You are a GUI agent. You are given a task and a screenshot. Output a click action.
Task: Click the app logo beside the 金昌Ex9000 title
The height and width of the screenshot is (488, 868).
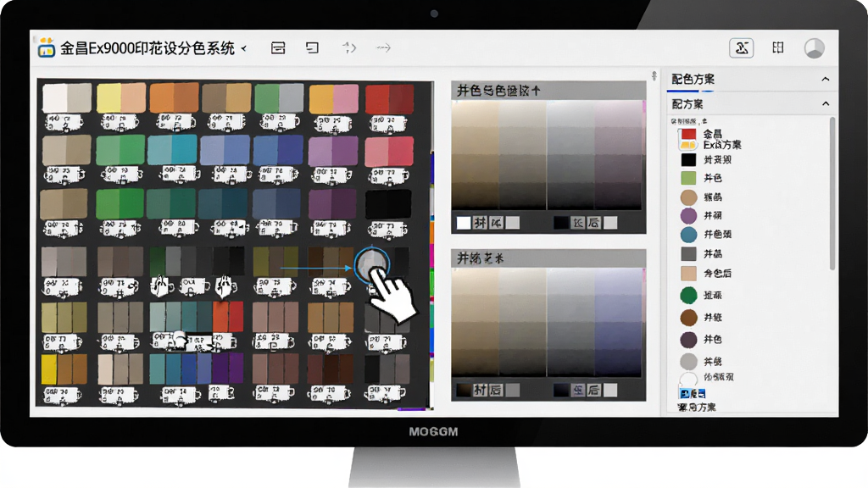[47, 48]
